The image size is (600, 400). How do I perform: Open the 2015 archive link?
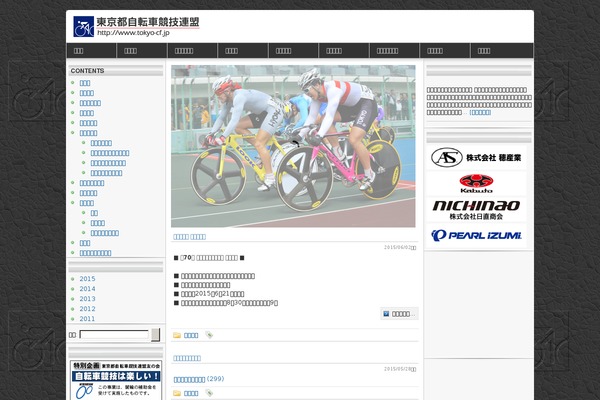87,279
